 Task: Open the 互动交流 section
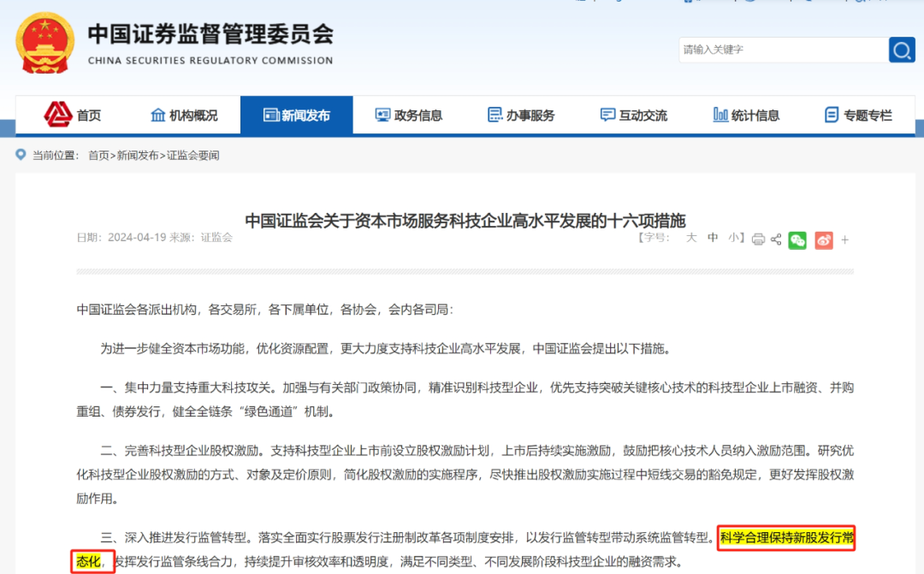(636, 114)
